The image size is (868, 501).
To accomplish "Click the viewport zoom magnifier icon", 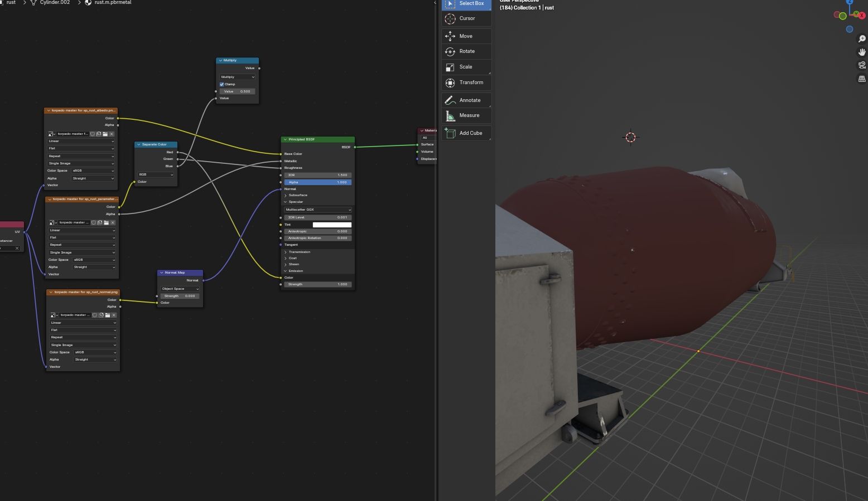I will tap(862, 39).
